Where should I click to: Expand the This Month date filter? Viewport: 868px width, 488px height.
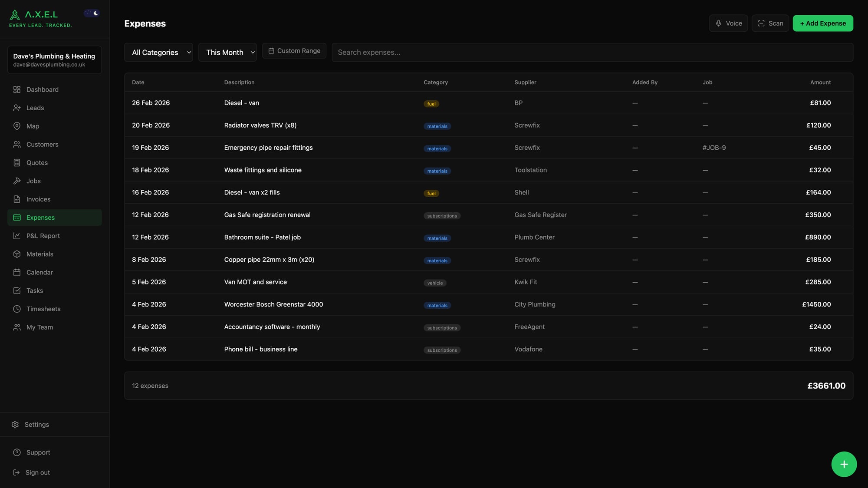(227, 52)
